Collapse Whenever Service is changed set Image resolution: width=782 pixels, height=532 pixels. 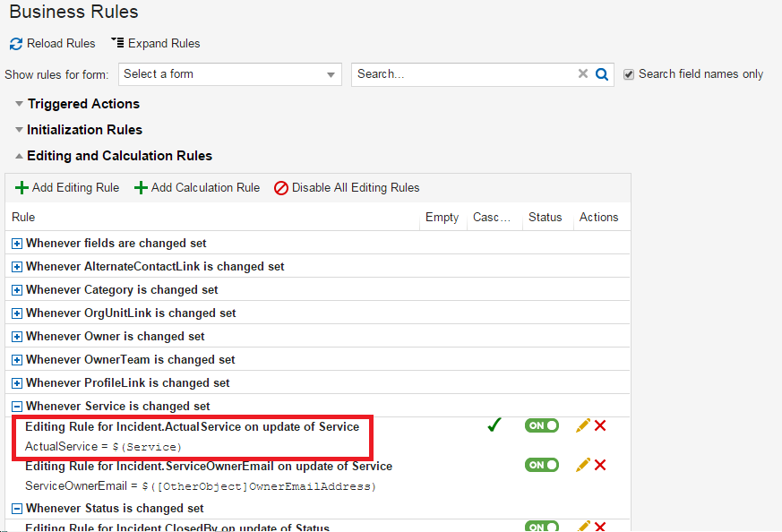pos(17,407)
